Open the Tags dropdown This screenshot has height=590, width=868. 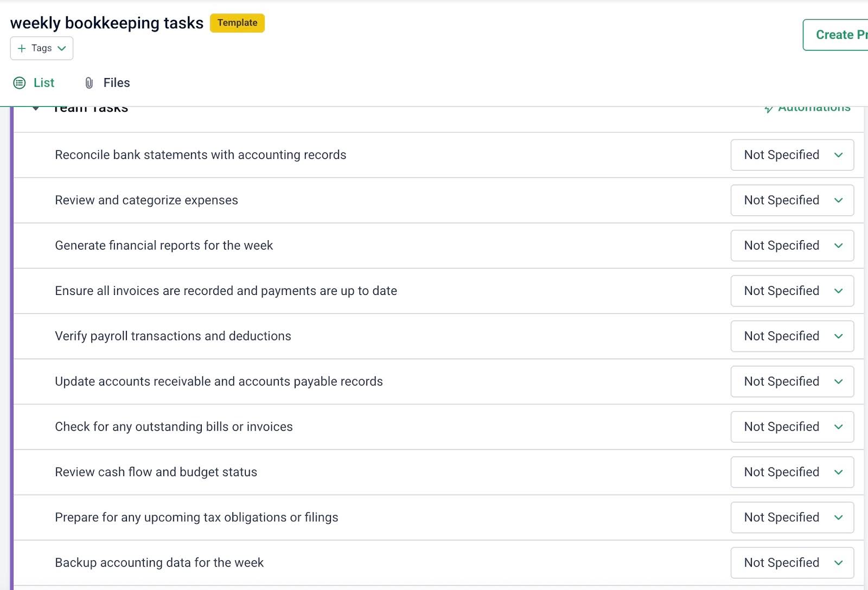coord(61,48)
